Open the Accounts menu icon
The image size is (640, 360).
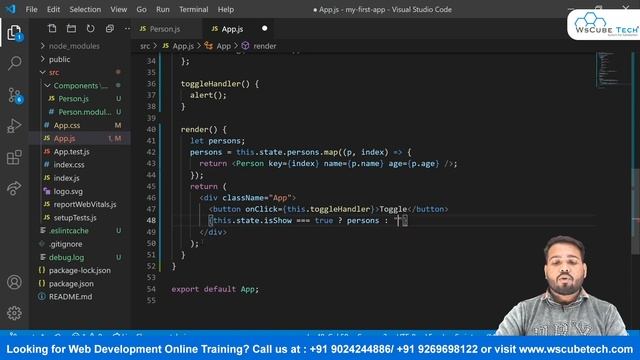pos(14,282)
